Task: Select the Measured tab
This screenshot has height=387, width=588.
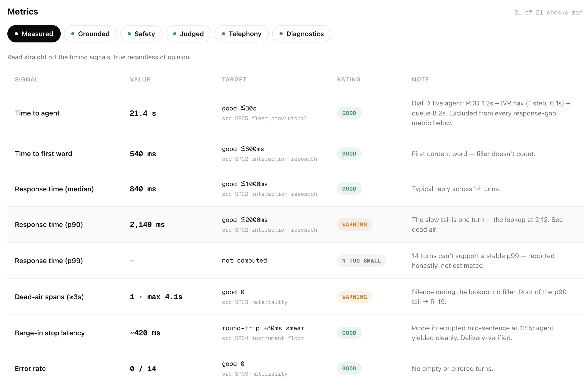Action: point(34,34)
